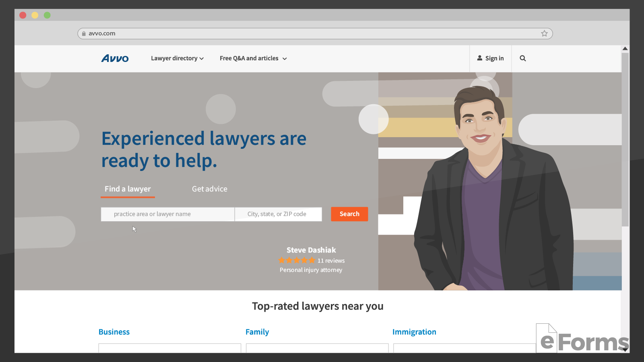The image size is (644, 362).
Task: Open the Free Q&A and articles menu
Action: [x=253, y=58]
